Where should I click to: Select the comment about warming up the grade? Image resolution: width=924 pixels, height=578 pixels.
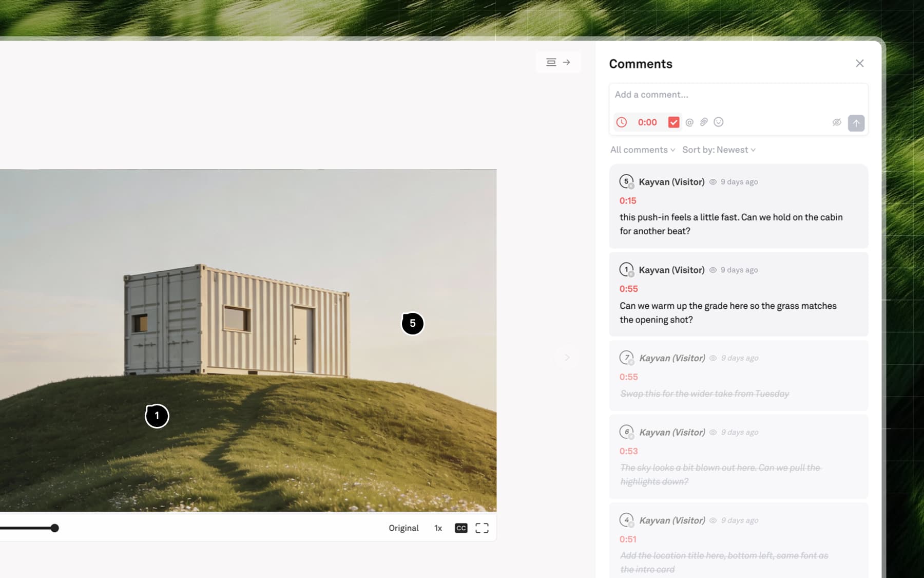[x=739, y=294]
